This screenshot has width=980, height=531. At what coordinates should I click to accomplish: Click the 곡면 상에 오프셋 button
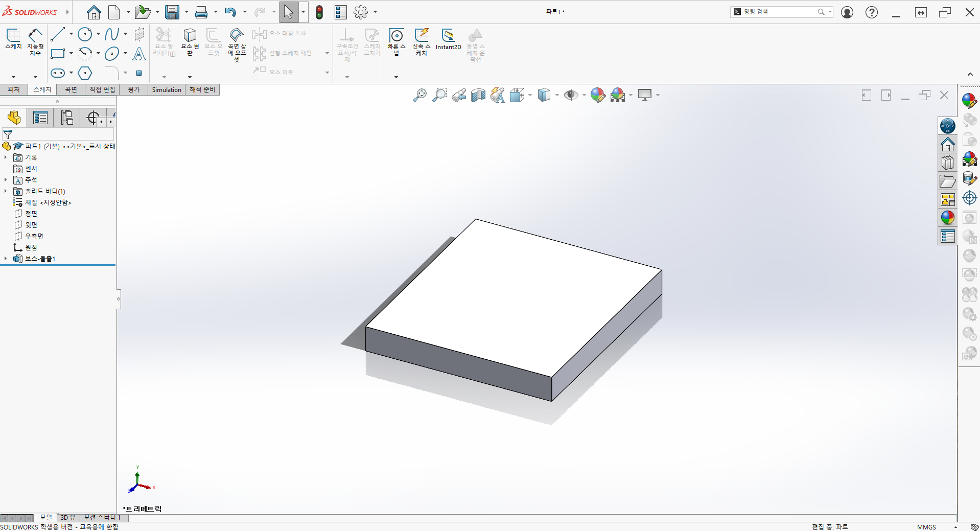[x=237, y=43]
